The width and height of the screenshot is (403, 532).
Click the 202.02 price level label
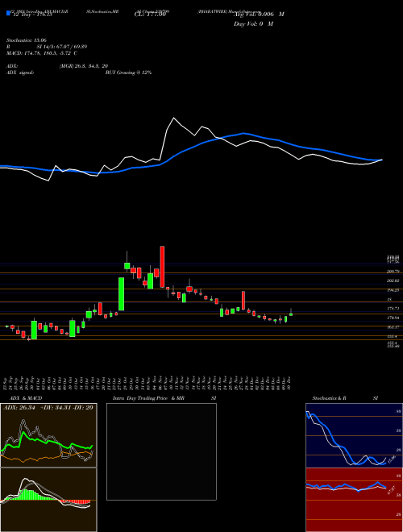point(394,281)
